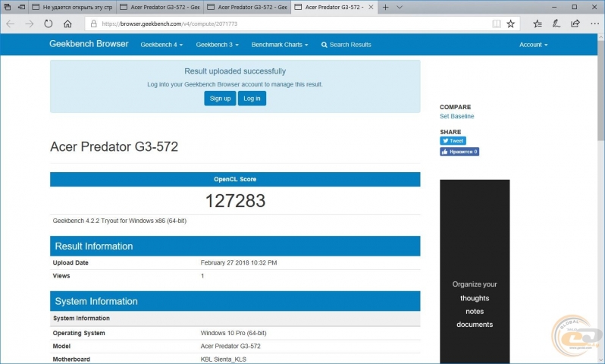Image resolution: width=605 pixels, height=364 pixels.
Task: Close the active Acer Predator tab
Action: pyautogui.click(x=371, y=7)
